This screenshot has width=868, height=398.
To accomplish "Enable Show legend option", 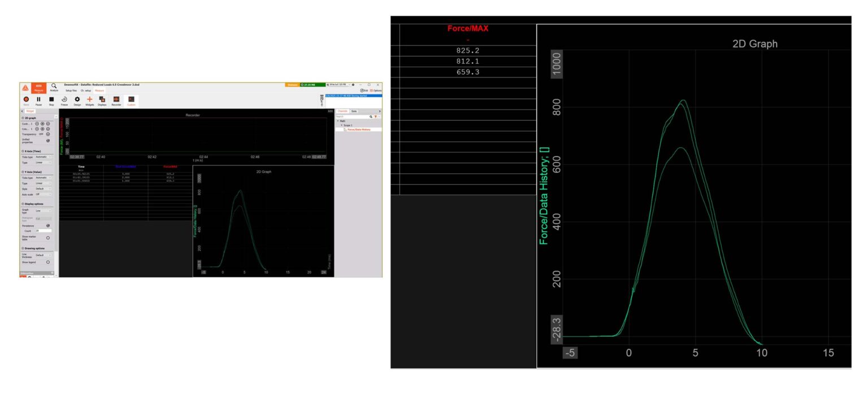I will (x=48, y=262).
